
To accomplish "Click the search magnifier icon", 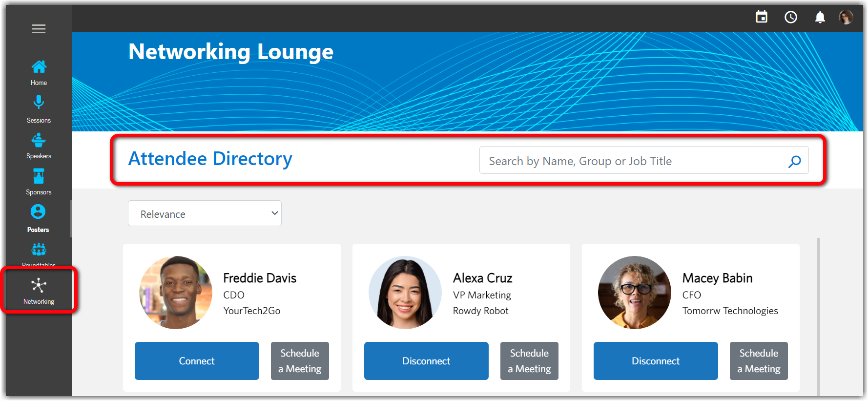I will click(x=794, y=161).
